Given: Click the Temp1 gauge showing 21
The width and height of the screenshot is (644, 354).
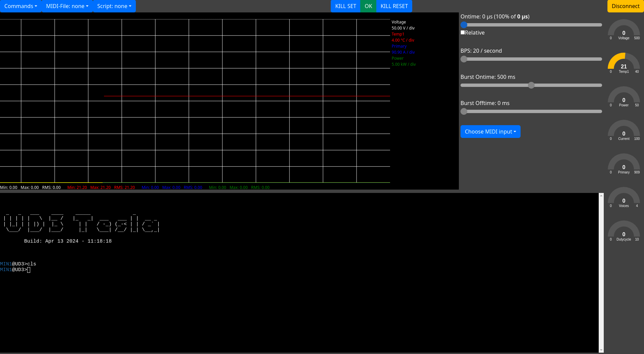Looking at the screenshot, I should pyautogui.click(x=624, y=63).
